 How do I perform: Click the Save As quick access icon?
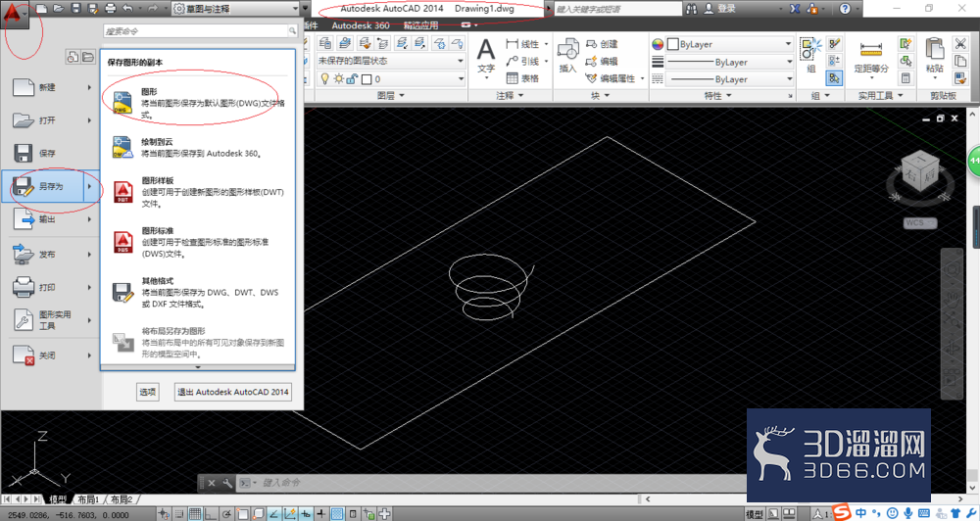click(x=92, y=9)
